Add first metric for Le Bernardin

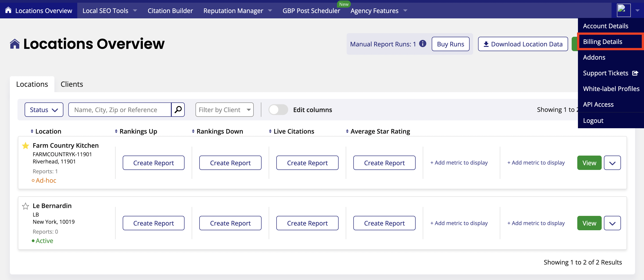coord(459,223)
